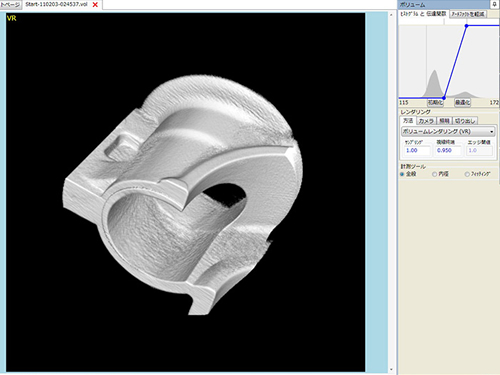Image resolution: width=500 pixels, height=375 pixels.
Task: Click the histogram minimum value 115
Action: pyautogui.click(x=404, y=103)
